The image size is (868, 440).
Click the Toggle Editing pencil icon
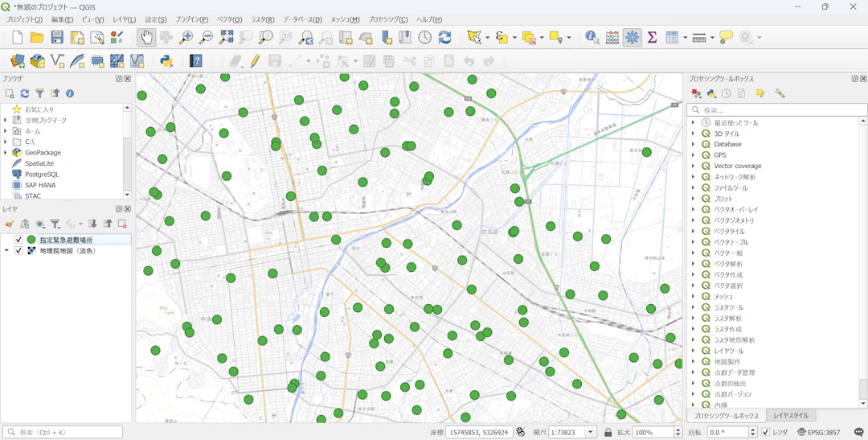coord(256,60)
